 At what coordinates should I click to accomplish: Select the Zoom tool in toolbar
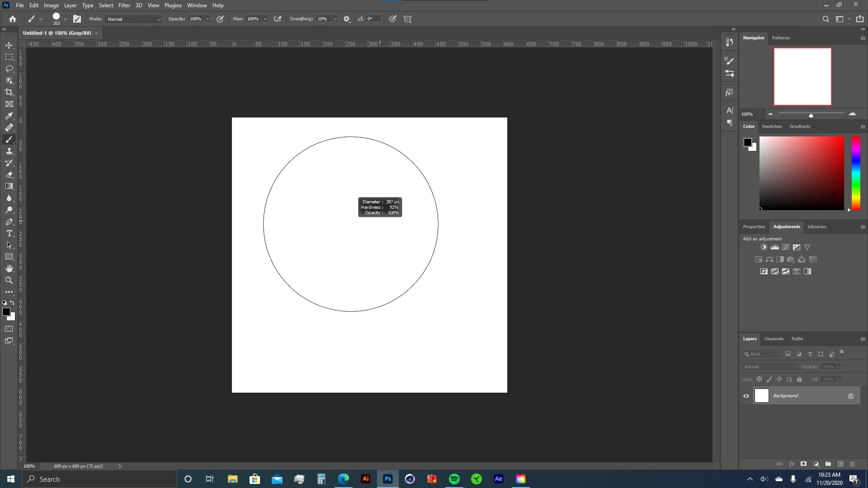point(9,280)
